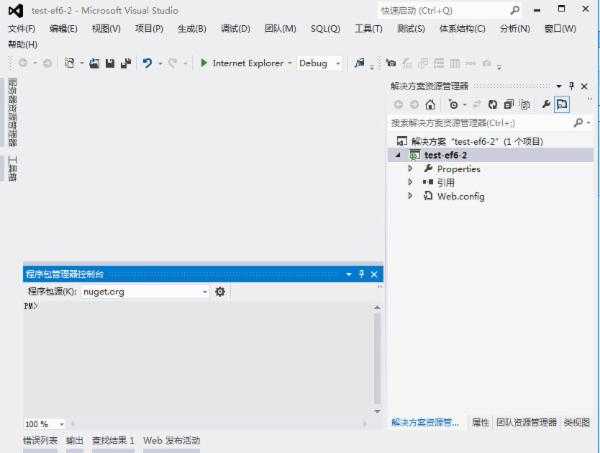
Task: Open the 调试(D) menu
Action: coord(236,29)
